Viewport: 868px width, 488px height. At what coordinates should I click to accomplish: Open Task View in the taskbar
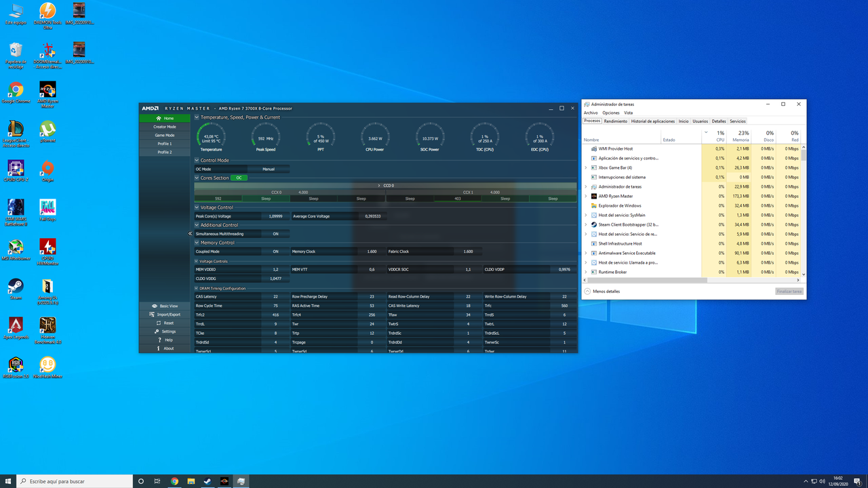tap(157, 481)
